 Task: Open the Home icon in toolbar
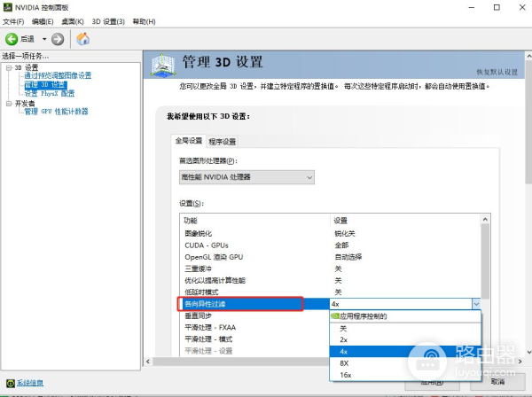coord(83,39)
